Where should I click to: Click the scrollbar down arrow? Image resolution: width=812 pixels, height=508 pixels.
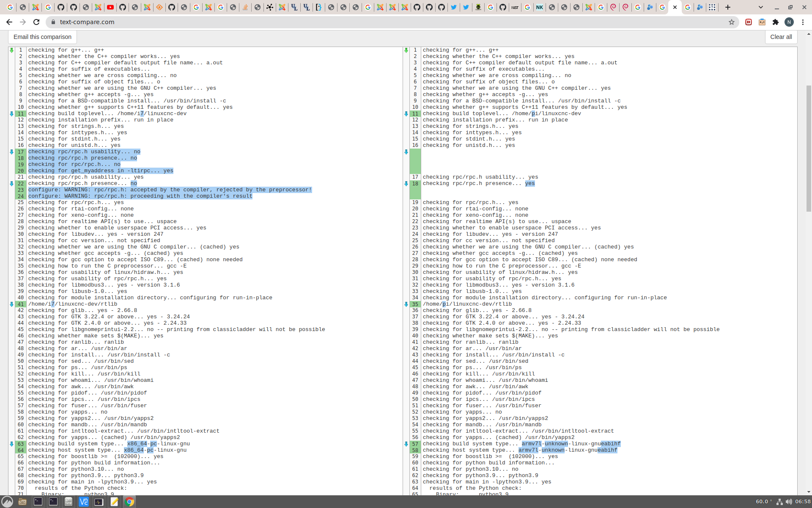809,492
